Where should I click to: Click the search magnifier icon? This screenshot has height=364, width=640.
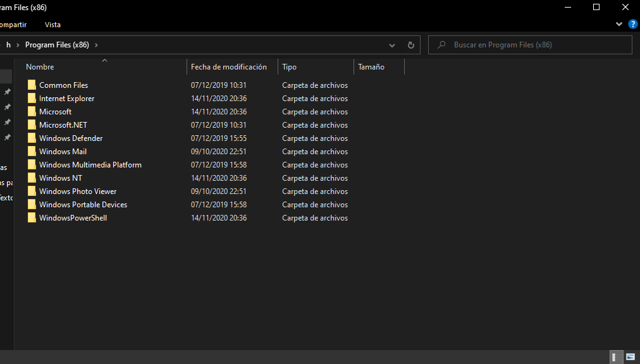(441, 45)
